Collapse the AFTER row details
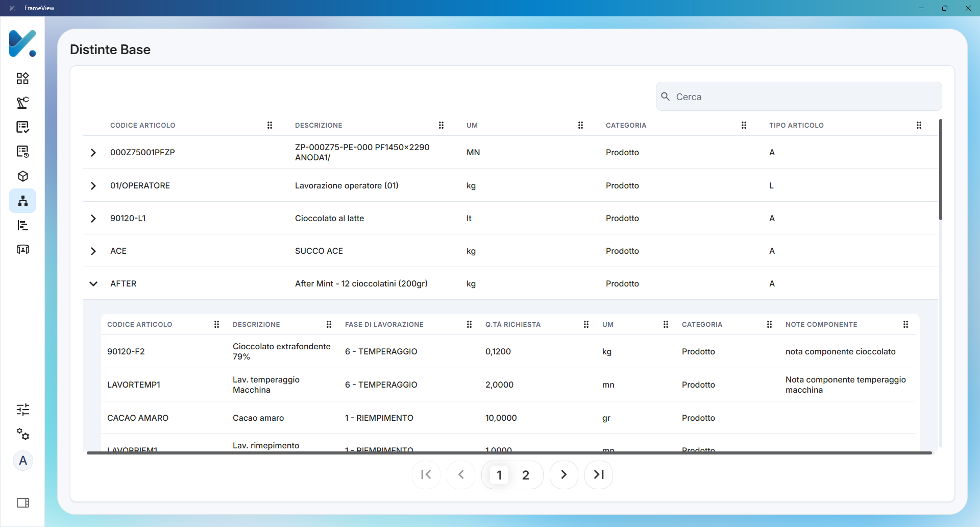 pos(93,284)
